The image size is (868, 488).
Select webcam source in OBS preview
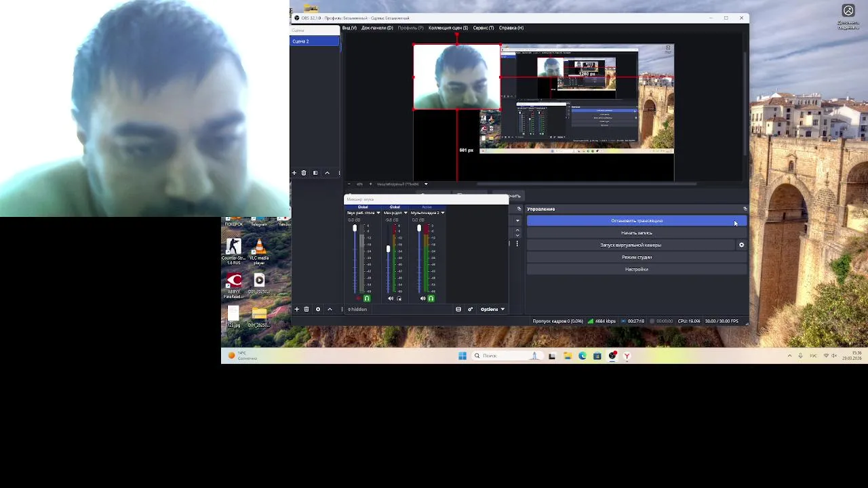(x=456, y=77)
